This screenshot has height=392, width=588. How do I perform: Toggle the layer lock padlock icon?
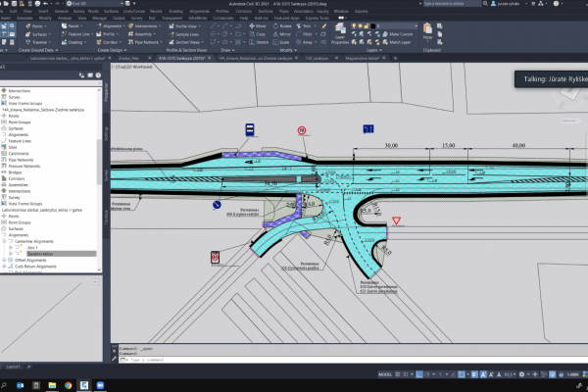tap(367, 25)
